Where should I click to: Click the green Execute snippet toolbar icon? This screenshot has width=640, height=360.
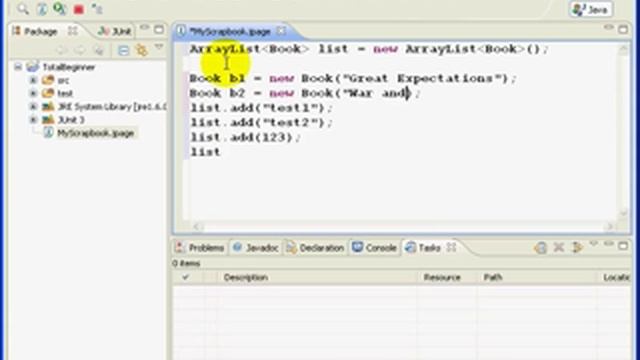tap(60, 9)
